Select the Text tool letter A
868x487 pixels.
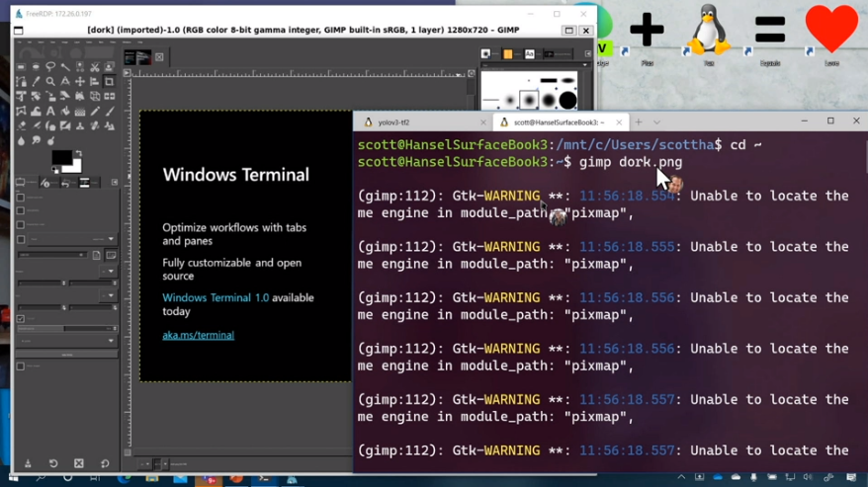point(50,112)
